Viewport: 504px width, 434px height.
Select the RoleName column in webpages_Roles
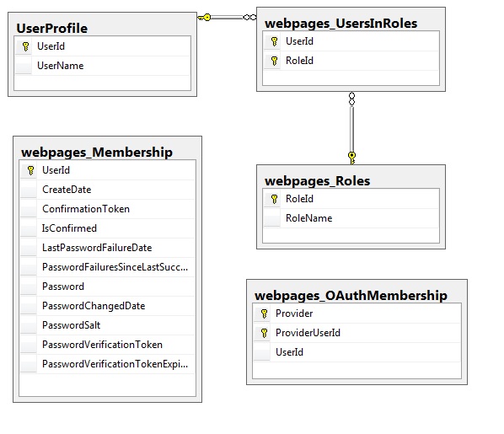click(x=351, y=218)
